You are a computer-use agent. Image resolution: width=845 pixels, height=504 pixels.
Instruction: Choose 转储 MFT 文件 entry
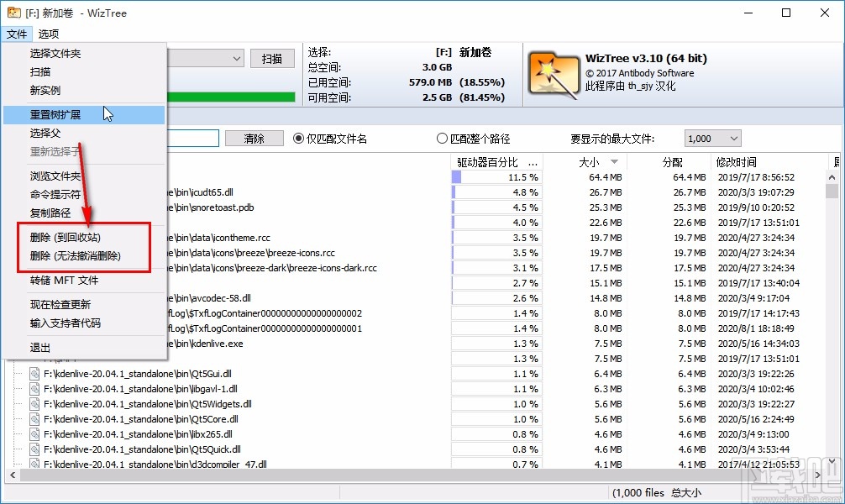click(83, 281)
